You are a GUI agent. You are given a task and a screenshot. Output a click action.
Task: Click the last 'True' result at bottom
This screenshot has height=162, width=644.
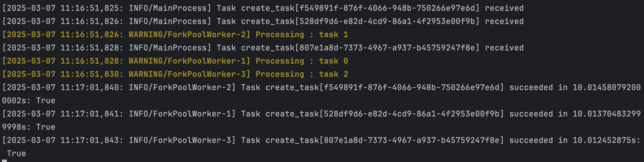pyautogui.click(x=17, y=153)
